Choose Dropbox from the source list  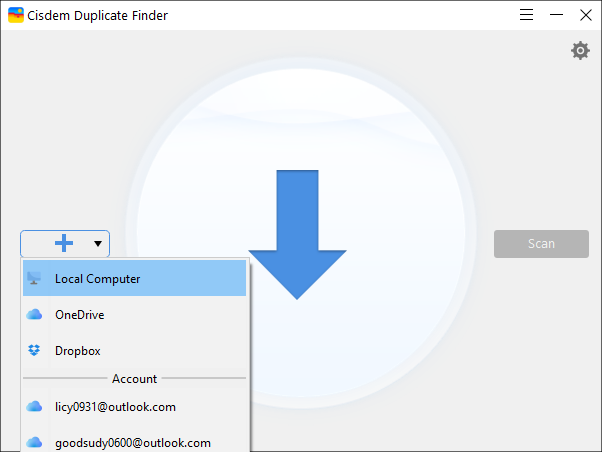[x=134, y=351]
